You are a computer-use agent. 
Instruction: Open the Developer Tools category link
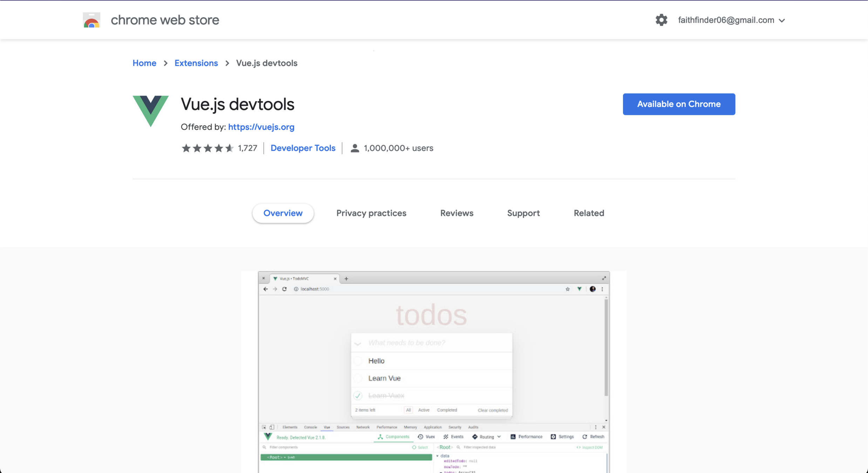[303, 148]
